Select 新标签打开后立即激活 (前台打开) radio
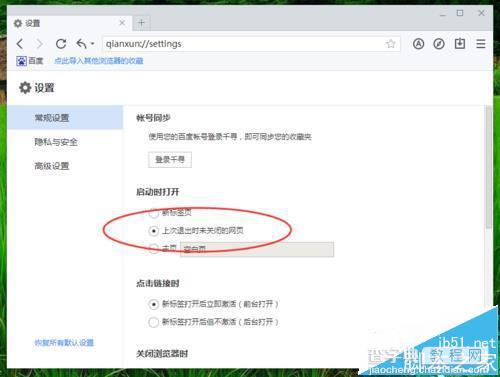The image size is (500, 377). pyautogui.click(x=153, y=304)
